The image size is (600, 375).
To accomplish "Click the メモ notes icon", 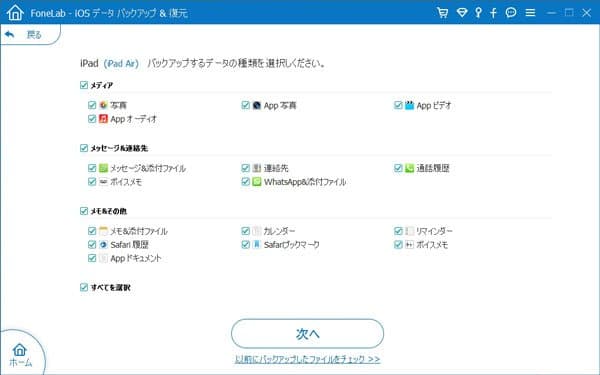I will click(103, 231).
